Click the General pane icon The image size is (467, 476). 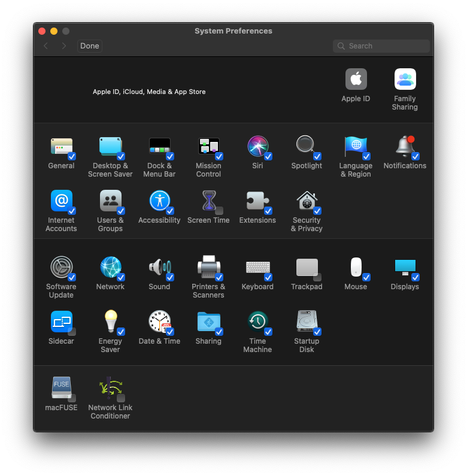tap(61, 146)
